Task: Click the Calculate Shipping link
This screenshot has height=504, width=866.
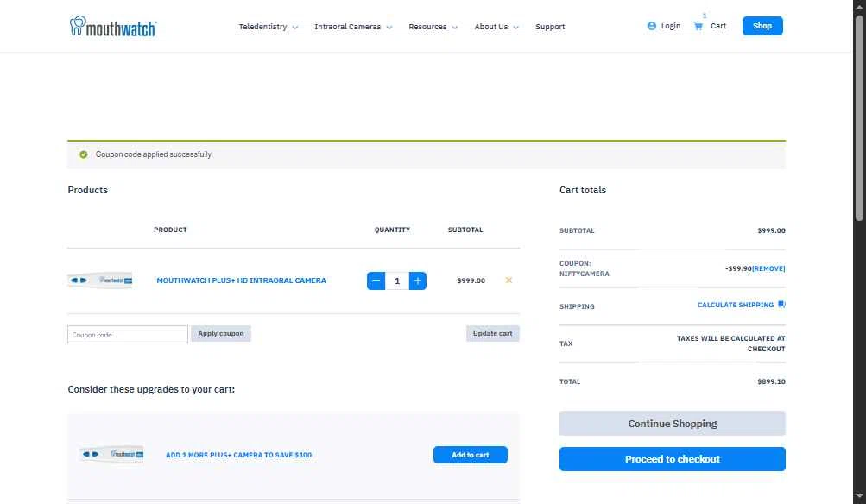Action: tap(735, 305)
